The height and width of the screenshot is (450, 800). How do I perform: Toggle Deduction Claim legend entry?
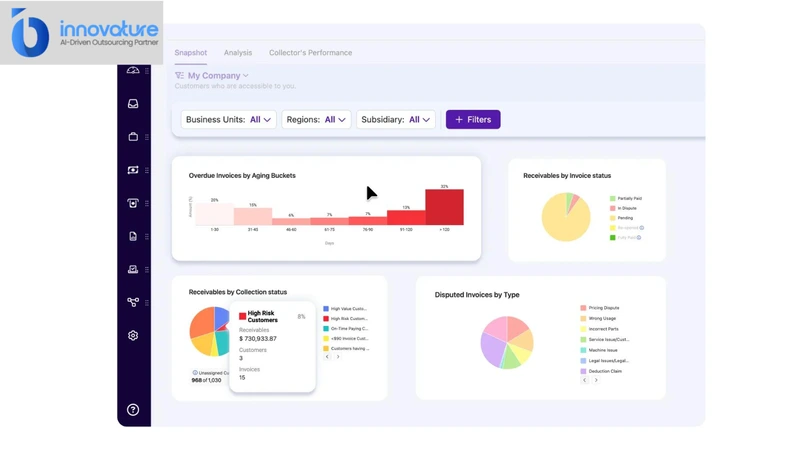pos(601,371)
